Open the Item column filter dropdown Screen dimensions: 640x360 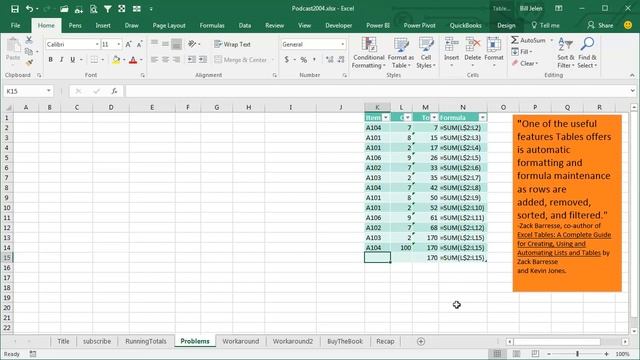pos(386,118)
